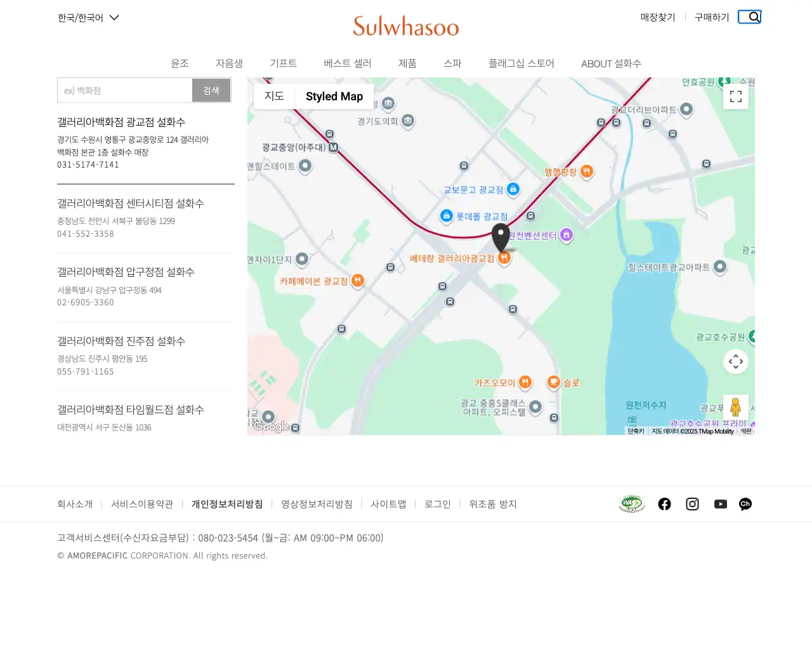Click the black store location marker
The width and height of the screenshot is (812, 650).
coord(501,238)
